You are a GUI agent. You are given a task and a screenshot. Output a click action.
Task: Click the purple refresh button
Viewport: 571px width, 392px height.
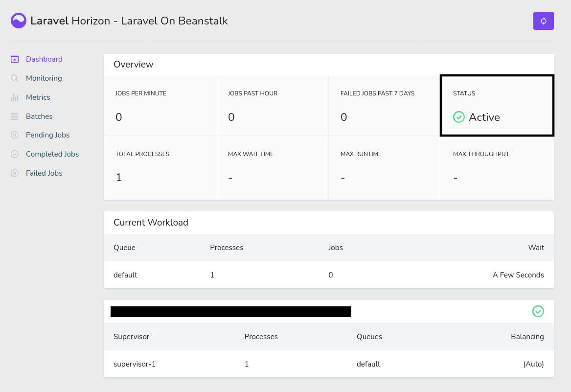tap(544, 21)
